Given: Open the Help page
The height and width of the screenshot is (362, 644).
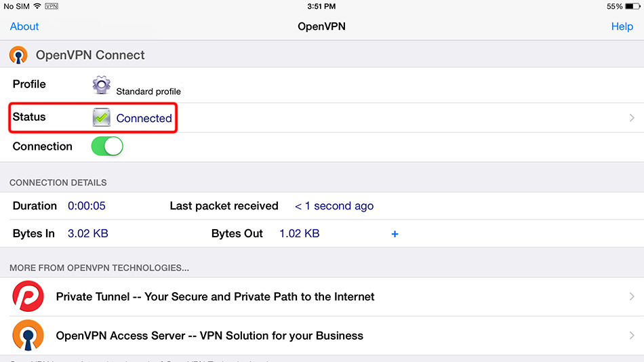Looking at the screenshot, I should pos(622,26).
